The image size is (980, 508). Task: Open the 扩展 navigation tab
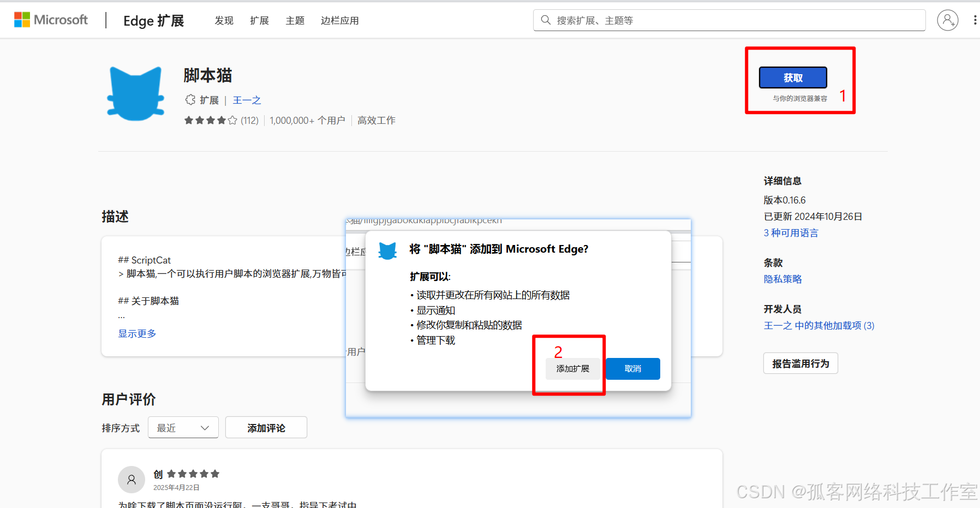point(259,21)
